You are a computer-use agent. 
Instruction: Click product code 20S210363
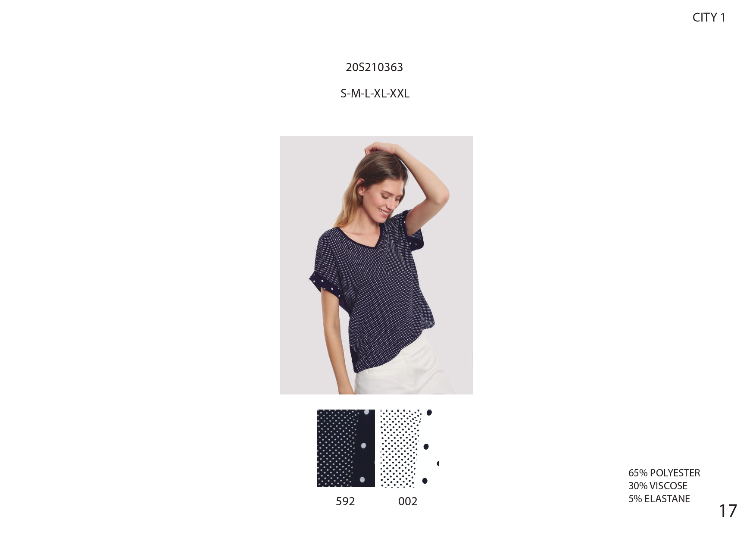(x=374, y=67)
